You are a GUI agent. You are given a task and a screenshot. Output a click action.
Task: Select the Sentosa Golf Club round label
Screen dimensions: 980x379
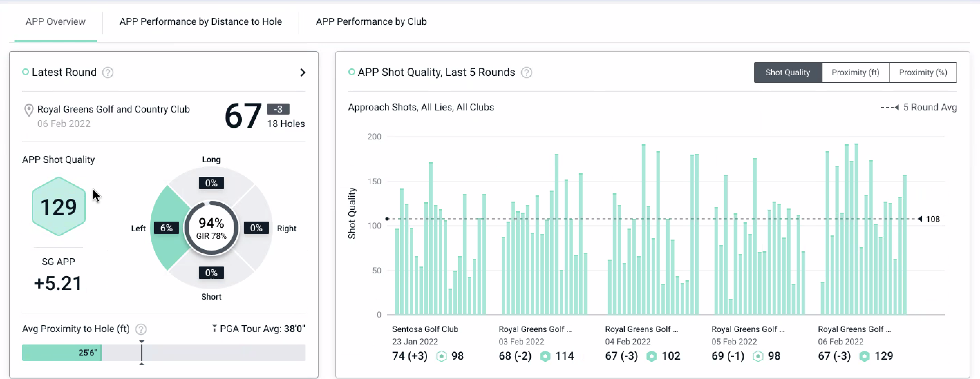tap(425, 329)
